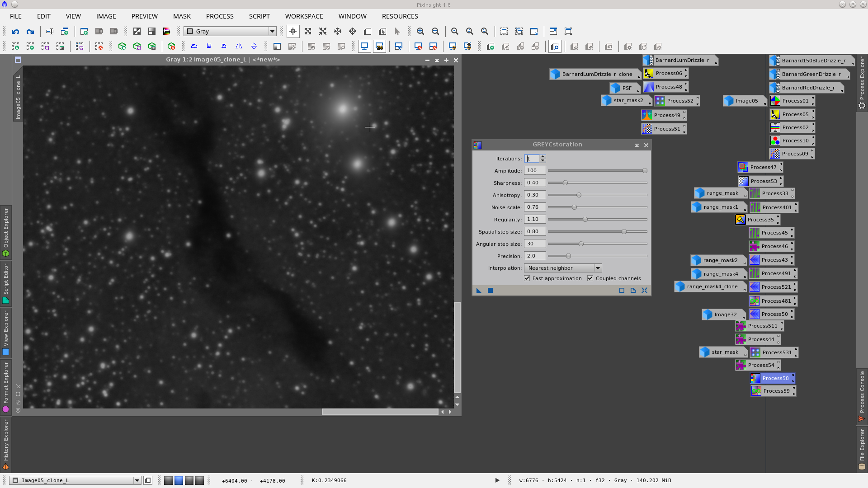Click the Amplitude value input field
This screenshot has width=868, height=488.
[x=534, y=171]
